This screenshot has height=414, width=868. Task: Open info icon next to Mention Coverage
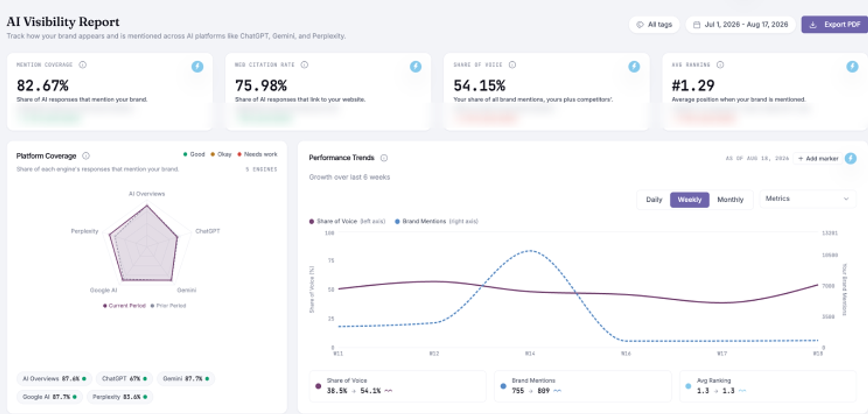point(83,65)
